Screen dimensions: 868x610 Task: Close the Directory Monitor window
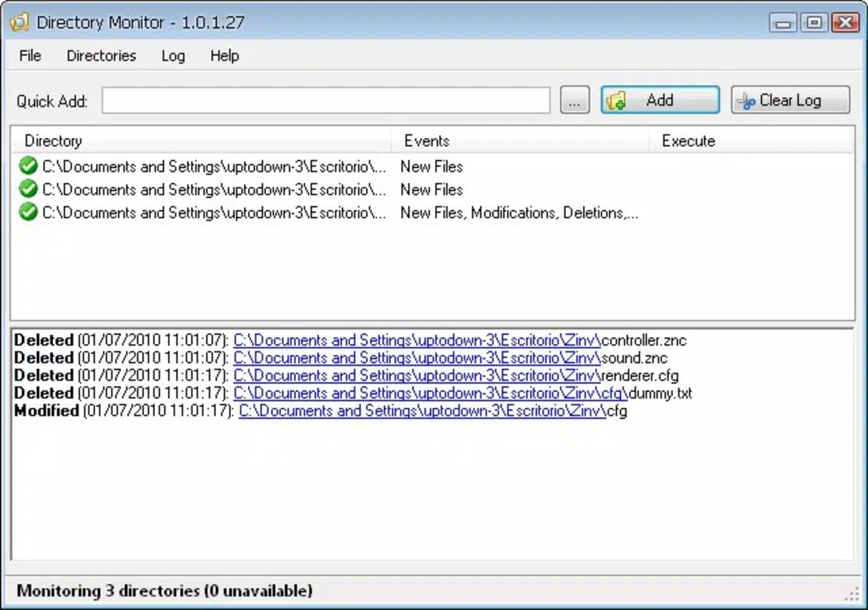(x=845, y=22)
